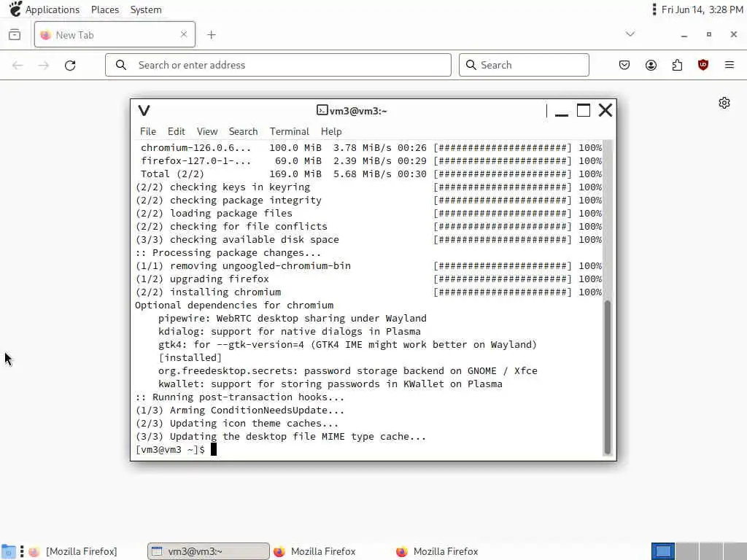
Task: Open the terminal Edit menu
Action: (x=177, y=131)
